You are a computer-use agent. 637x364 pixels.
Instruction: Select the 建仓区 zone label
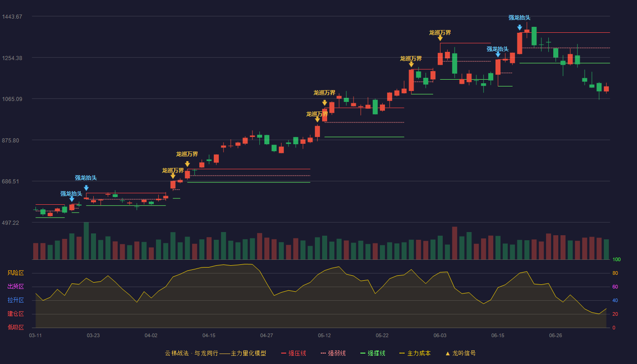15,314
